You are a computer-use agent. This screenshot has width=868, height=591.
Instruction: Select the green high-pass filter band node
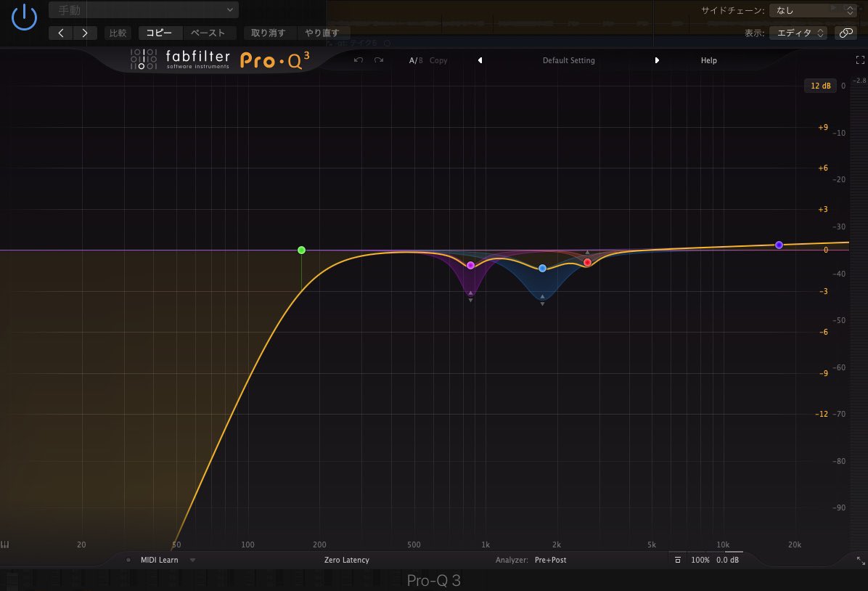coord(301,250)
